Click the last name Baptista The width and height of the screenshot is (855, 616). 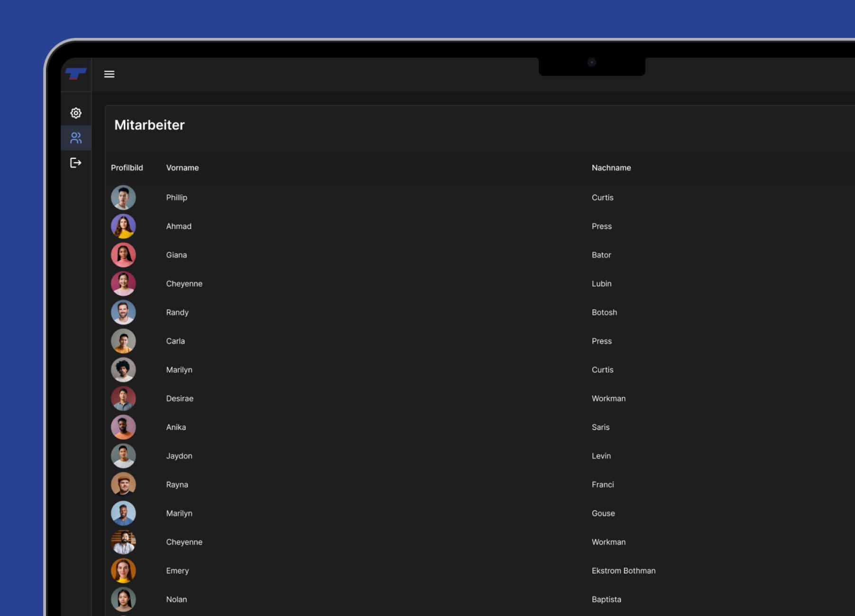606,599
